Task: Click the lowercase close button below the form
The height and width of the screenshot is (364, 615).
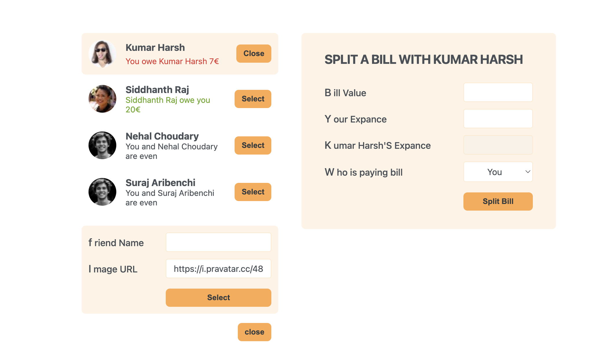Action: coord(254,332)
